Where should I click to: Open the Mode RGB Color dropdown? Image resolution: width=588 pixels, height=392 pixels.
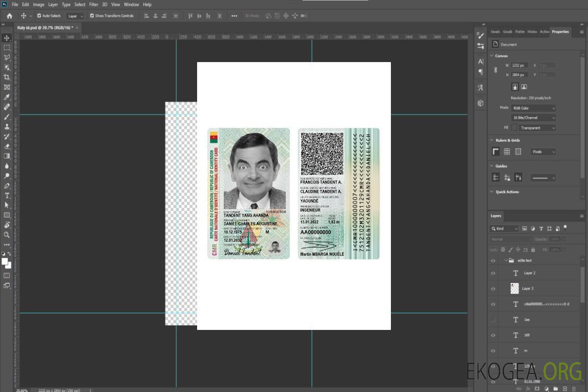coord(534,108)
